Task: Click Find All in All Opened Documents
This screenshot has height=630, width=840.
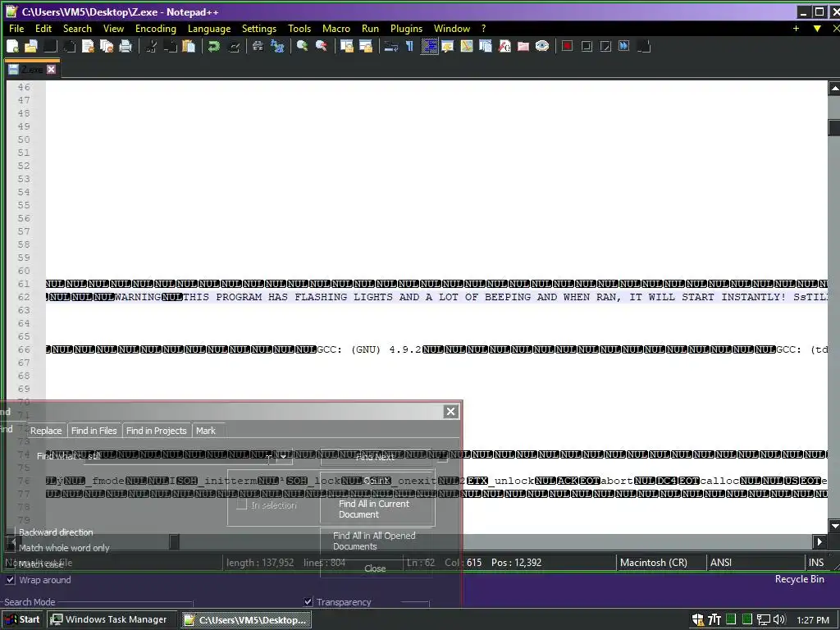Action: [375, 541]
